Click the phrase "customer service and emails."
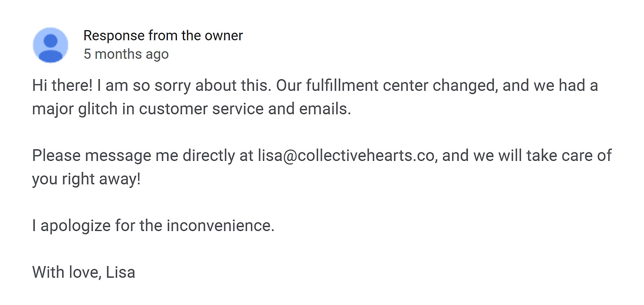644x305 pixels. (245, 109)
